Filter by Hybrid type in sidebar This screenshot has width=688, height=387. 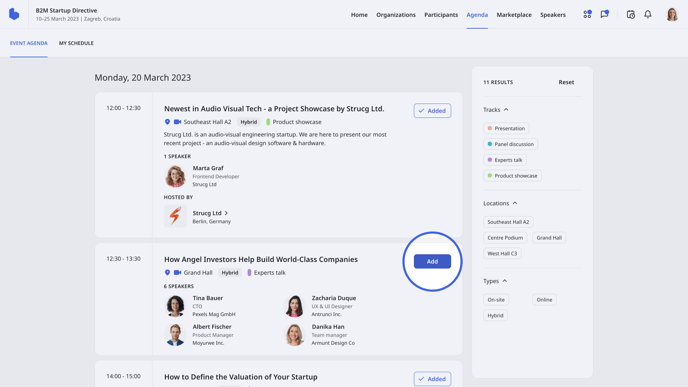pos(495,315)
